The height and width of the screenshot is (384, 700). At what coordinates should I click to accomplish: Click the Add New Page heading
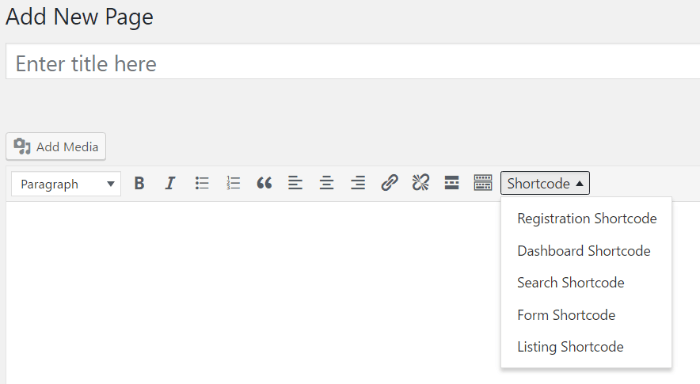pyautogui.click(x=79, y=17)
